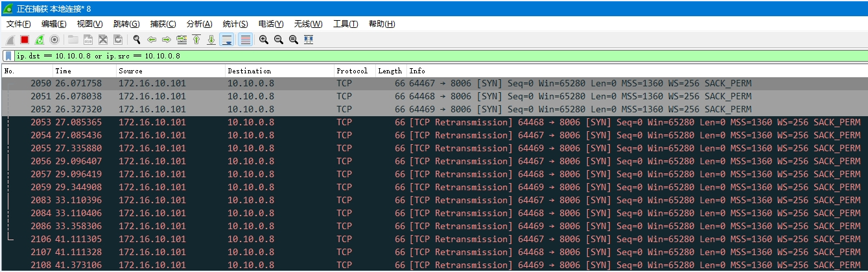
Task: Go forward to next packet arrow
Action: point(167,40)
